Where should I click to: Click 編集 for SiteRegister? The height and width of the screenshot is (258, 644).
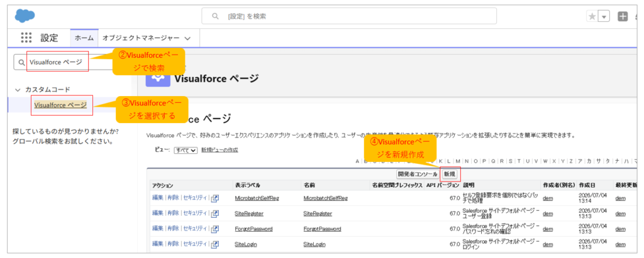pos(158,213)
